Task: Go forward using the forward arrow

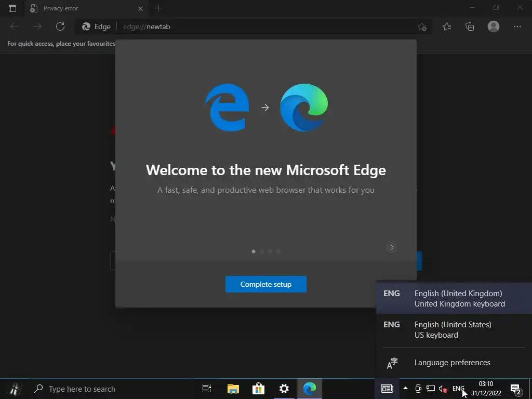Action: 37,26
